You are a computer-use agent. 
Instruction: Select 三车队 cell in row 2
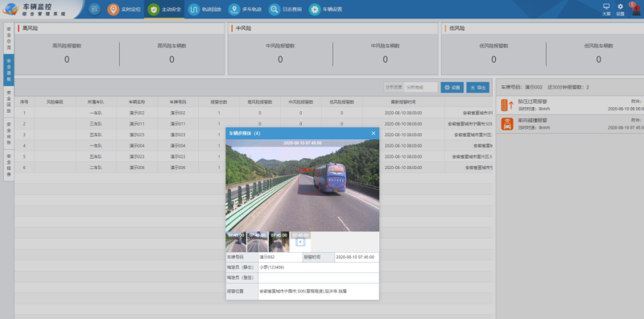point(96,124)
